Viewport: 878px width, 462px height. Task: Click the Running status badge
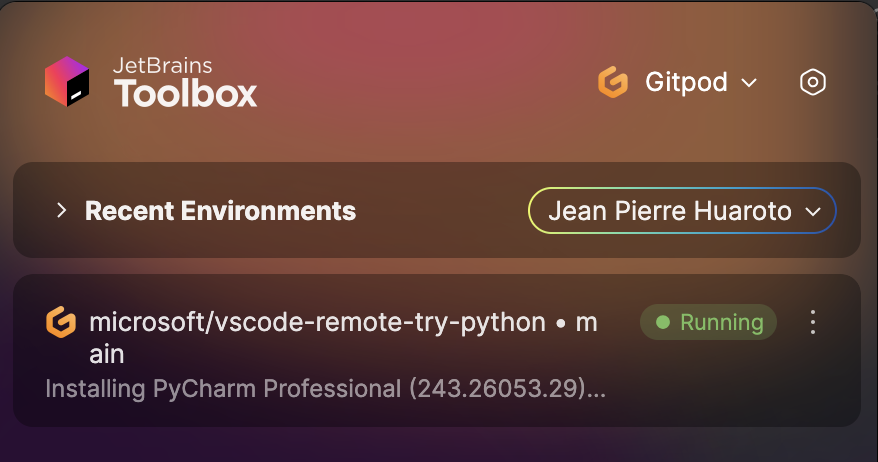pyautogui.click(x=708, y=322)
